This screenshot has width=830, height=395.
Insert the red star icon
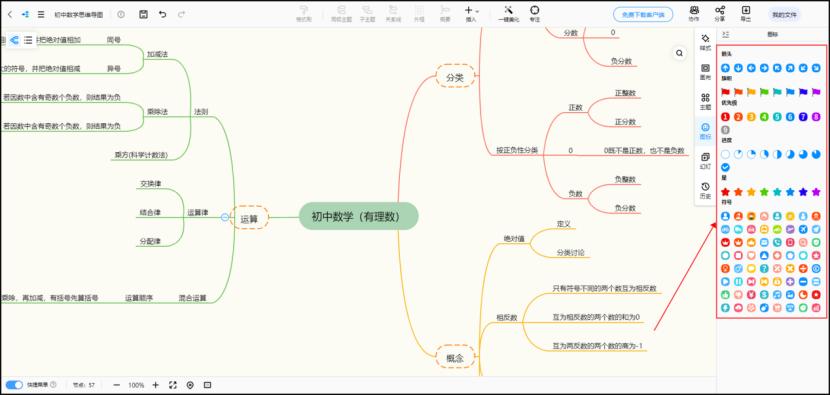[x=725, y=192]
